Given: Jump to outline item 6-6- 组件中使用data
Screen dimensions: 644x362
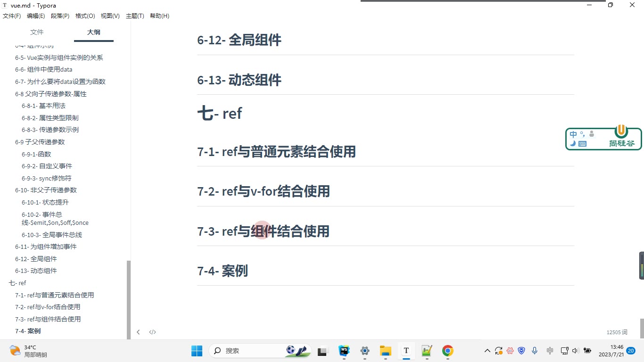Looking at the screenshot, I should click(x=44, y=69).
